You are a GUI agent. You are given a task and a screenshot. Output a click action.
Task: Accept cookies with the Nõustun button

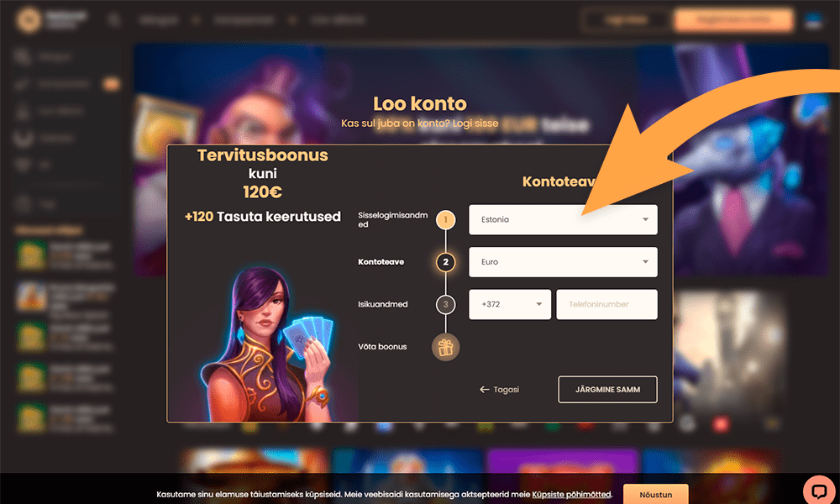coord(656,495)
